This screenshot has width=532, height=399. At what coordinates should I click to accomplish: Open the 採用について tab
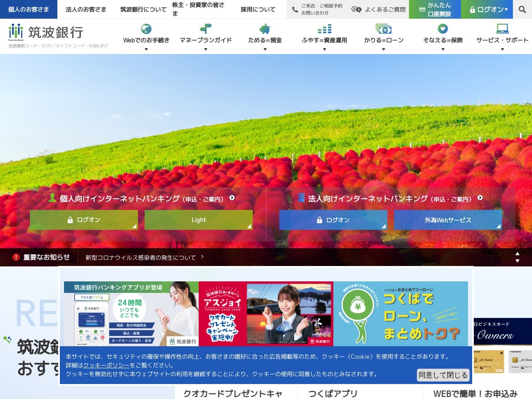coord(258,9)
